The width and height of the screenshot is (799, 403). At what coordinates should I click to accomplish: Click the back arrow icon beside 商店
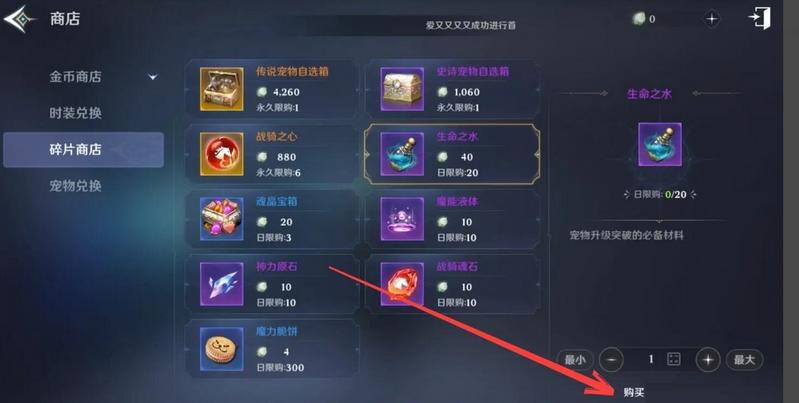pyautogui.click(x=19, y=19)
